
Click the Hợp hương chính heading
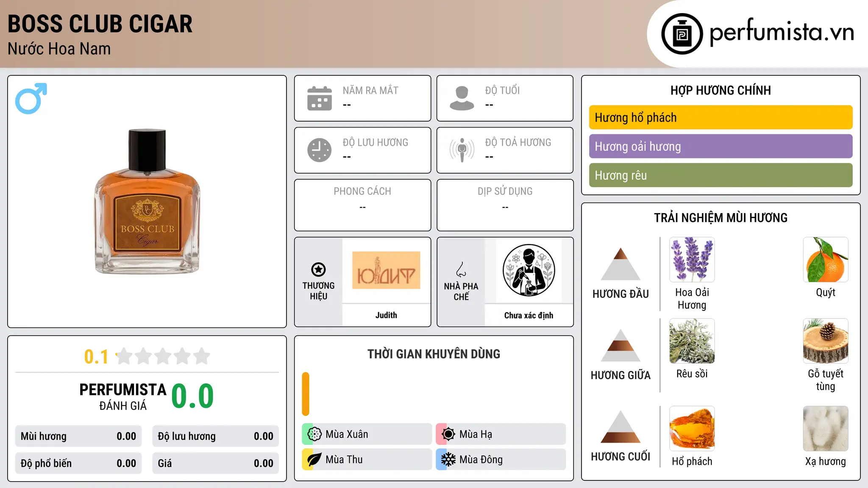tap(721, 90)
